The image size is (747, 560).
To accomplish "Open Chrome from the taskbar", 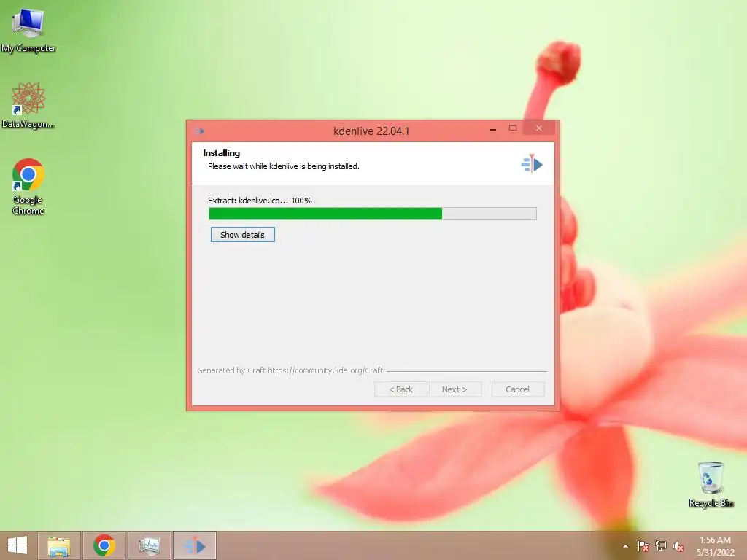I will click(x=104, y=545).
